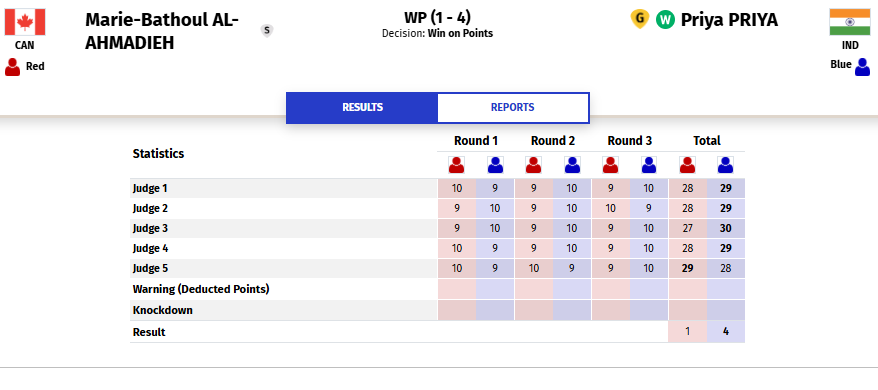This screenshot has height=390, width=878.
Task: Click Judge 3 blue total of 30
Action: pyautogui.click(x=726, y=229)
